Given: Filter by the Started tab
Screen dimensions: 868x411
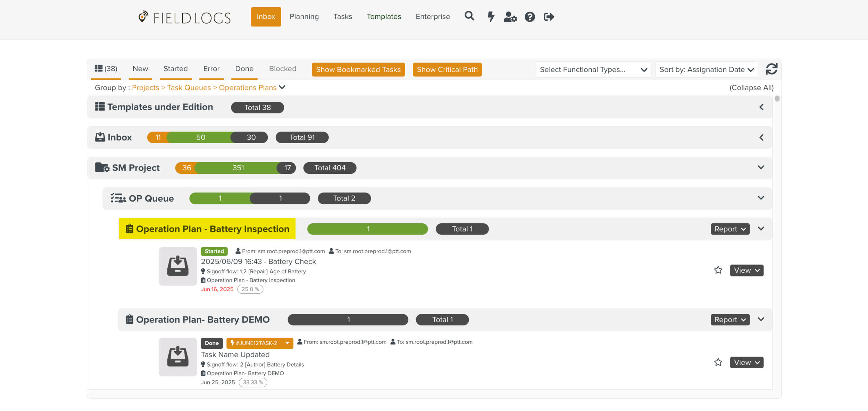Looking at the screenshot, I should pyautogui.click(x=175, y=69).
